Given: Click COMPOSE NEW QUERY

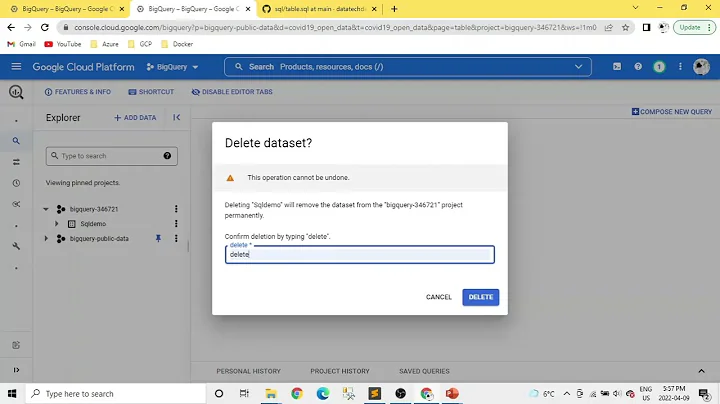Looking at the screenshot, I should (x=672, y=112).
